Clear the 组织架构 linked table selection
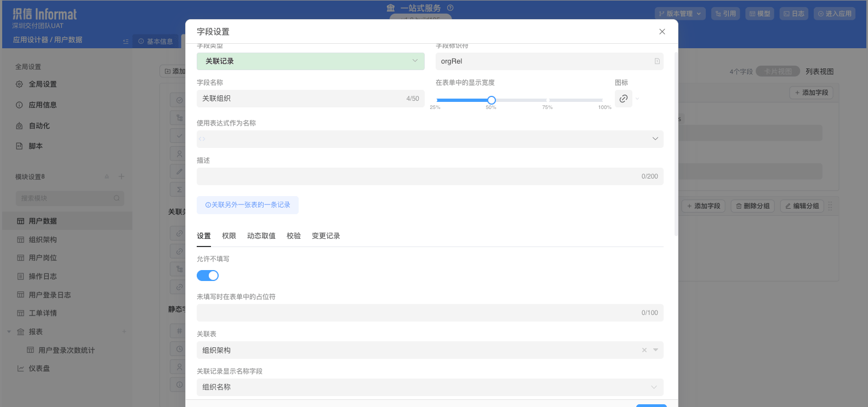The height and width of the screenshot is (407, 868). (644, 350)
